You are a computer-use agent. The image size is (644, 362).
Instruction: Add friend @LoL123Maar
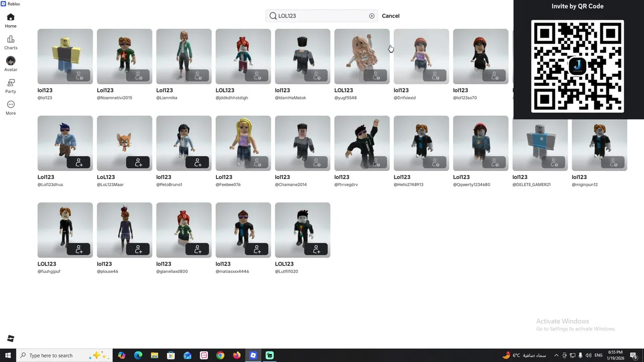click(x=138, y=162)
